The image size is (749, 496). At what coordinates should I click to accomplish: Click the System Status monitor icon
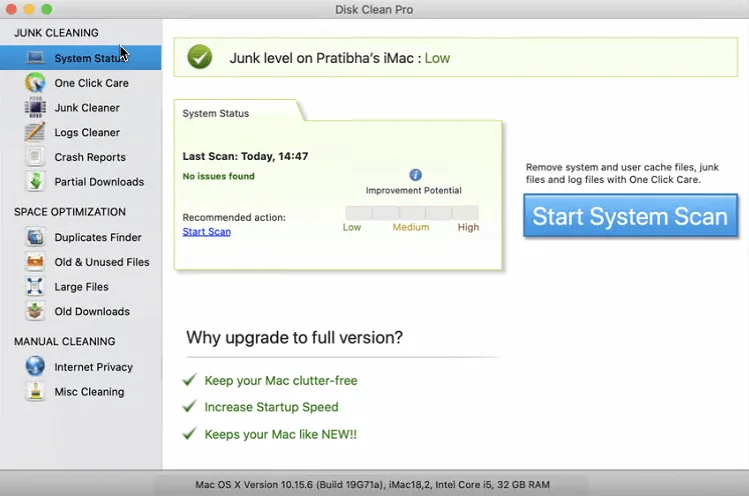pyautogui.click(x=35, y=58)
